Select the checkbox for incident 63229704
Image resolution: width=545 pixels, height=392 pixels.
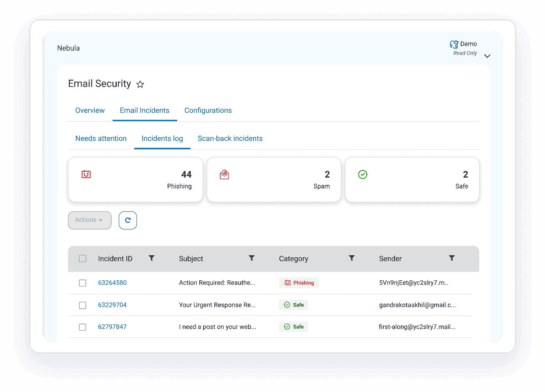[83, 305]
